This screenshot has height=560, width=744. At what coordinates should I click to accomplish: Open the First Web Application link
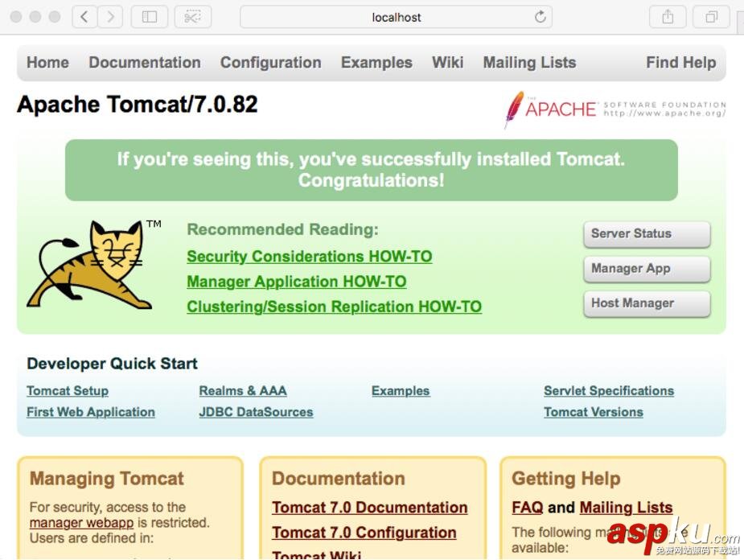click(90, 411)
